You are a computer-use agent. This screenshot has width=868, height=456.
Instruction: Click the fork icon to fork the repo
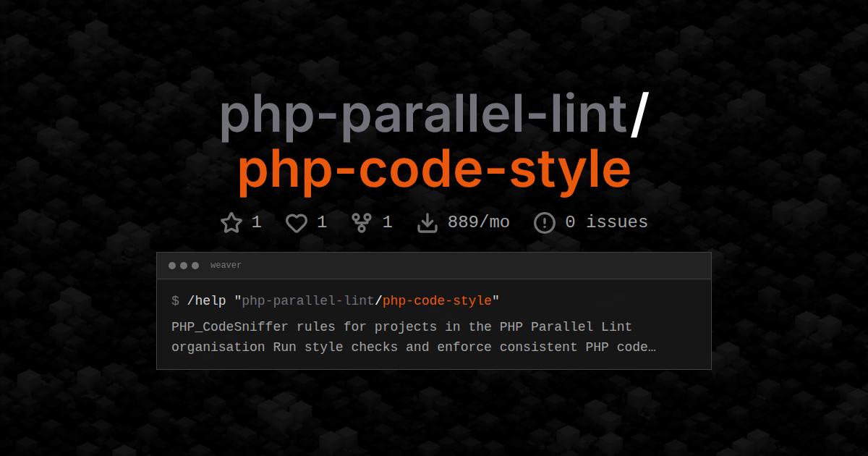[360, 222]
